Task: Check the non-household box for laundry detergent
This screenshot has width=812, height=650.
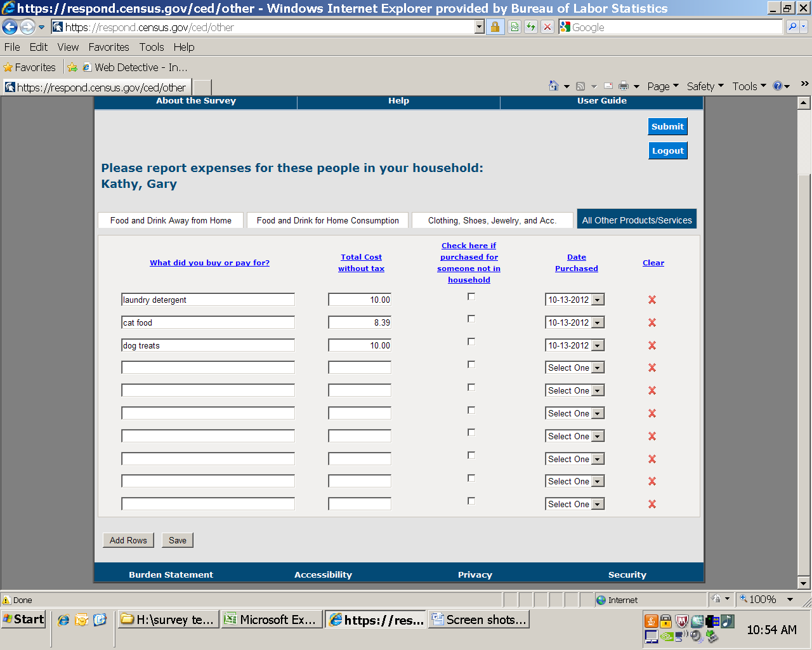Action: tap(471, 296)
